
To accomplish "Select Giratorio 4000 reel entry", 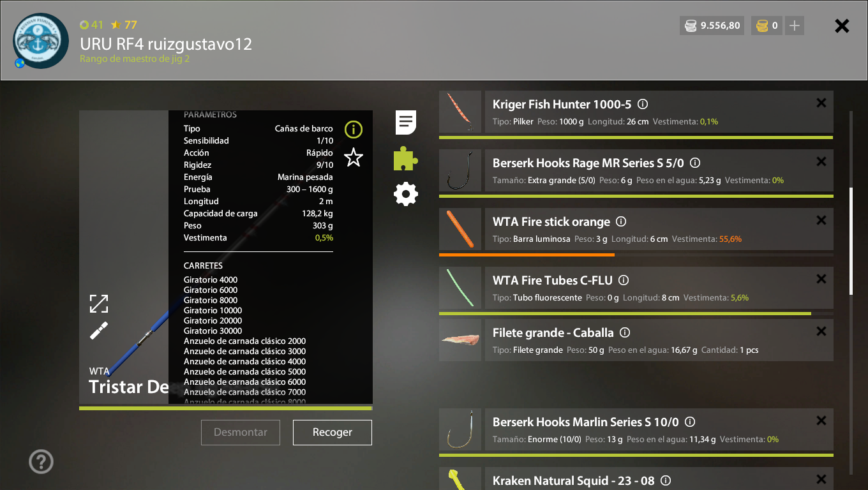I will tap(211, 279).
